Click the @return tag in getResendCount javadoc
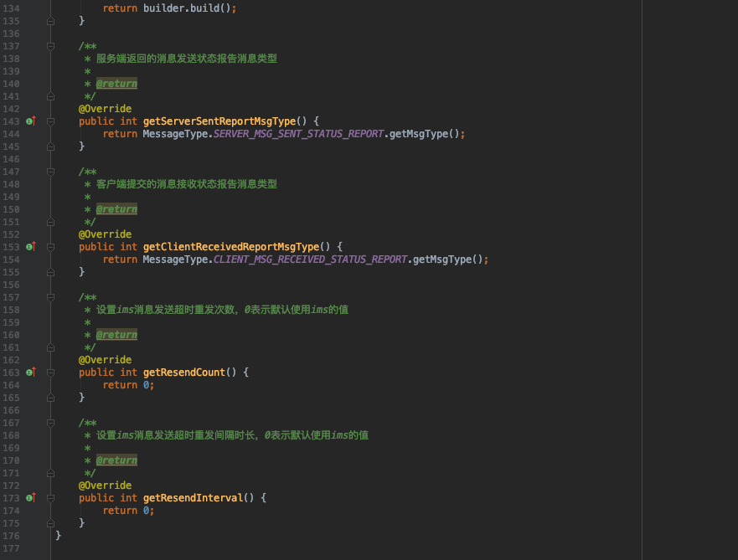This screenshot has width=738, height=560. pos(116,334)
